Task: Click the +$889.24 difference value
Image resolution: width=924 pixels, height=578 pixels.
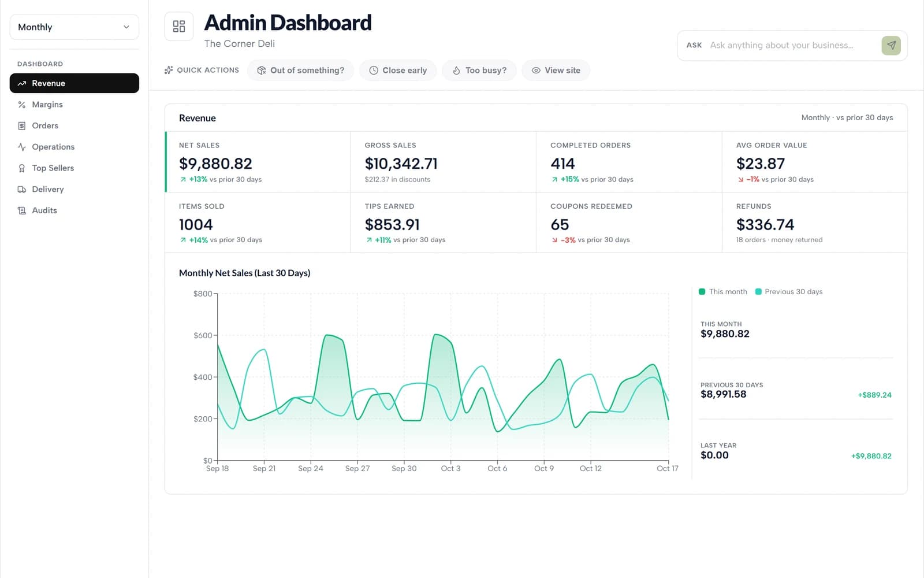Action: [x=874, y=395]
